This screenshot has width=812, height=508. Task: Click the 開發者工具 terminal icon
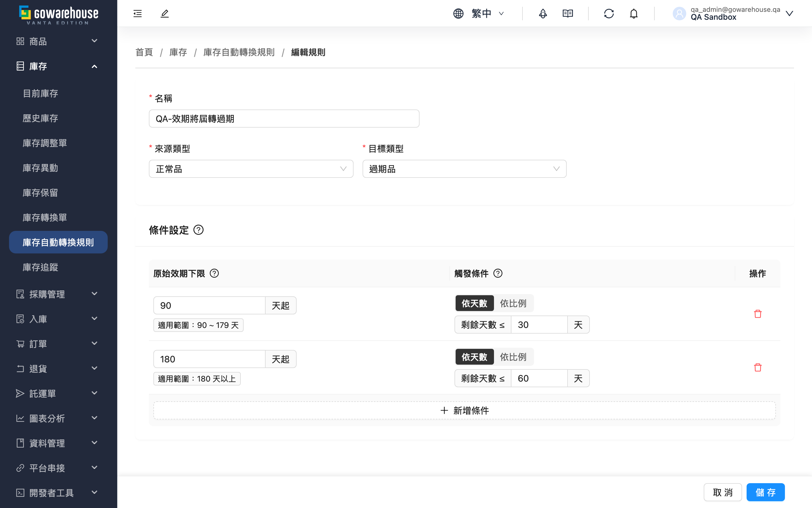point(20,493)
